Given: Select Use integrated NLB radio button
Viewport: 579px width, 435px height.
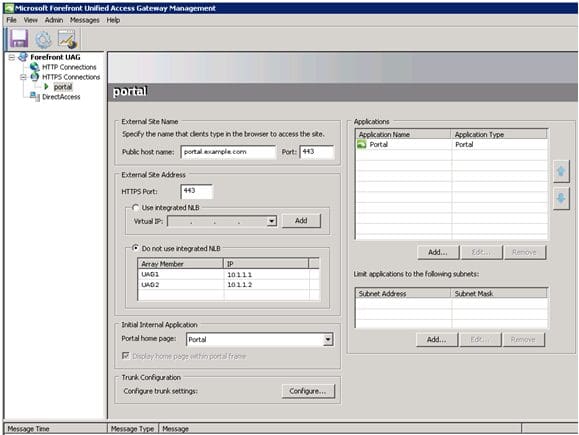Looking at the screenshot, I should 136,208.
